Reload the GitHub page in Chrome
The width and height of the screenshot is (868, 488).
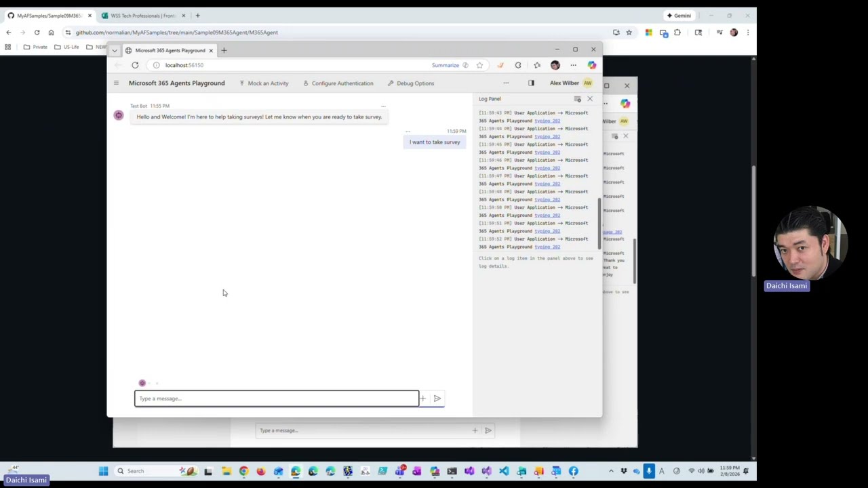click(37, 33)
